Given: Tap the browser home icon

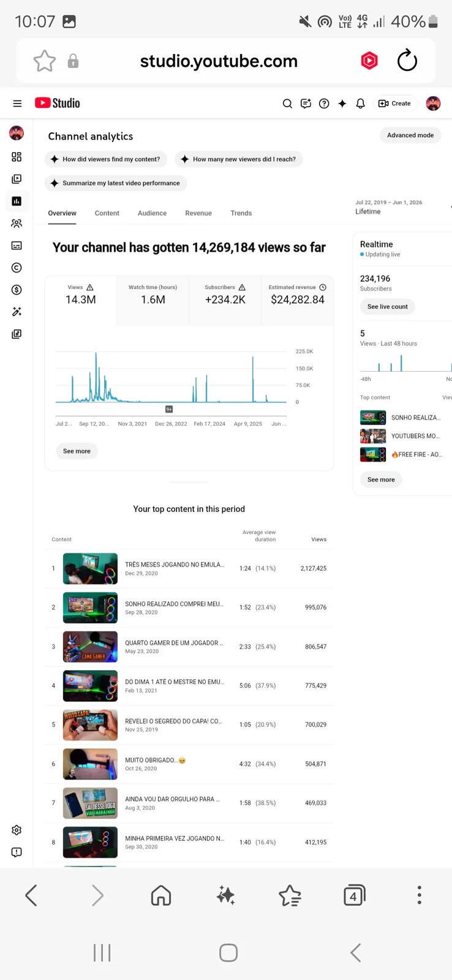Looking at the screenshot, I should [x=161, y=895].
